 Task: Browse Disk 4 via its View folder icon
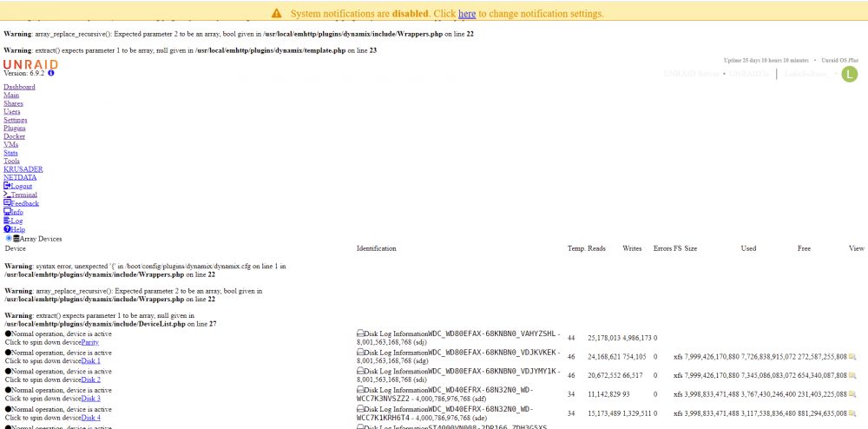pyautogui.click(x=852, y=413)
